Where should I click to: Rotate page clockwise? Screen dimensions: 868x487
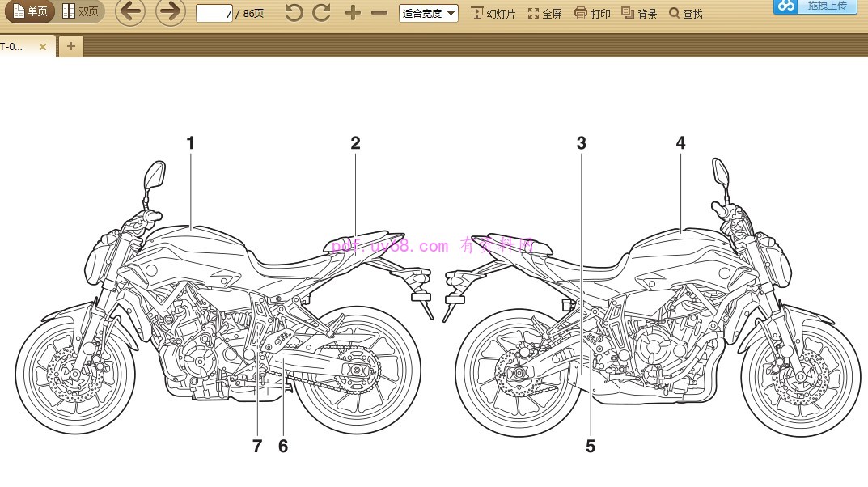(322, 13)
